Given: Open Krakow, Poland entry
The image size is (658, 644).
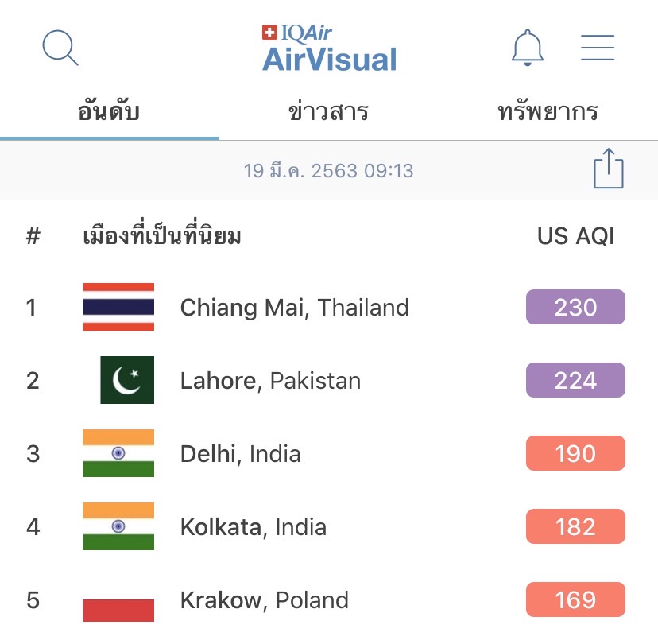Looking at the screenshot, I should [x=329, y=599].
